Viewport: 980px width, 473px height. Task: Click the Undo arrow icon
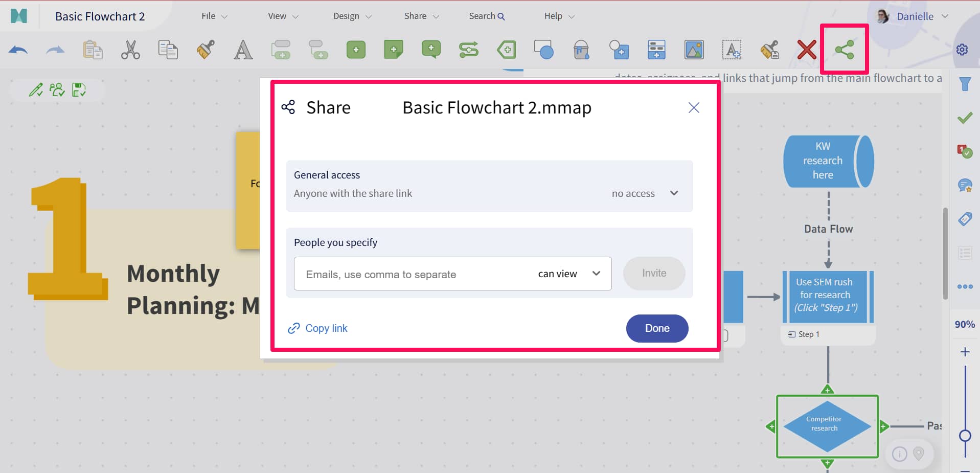click(x=18, y=50)
